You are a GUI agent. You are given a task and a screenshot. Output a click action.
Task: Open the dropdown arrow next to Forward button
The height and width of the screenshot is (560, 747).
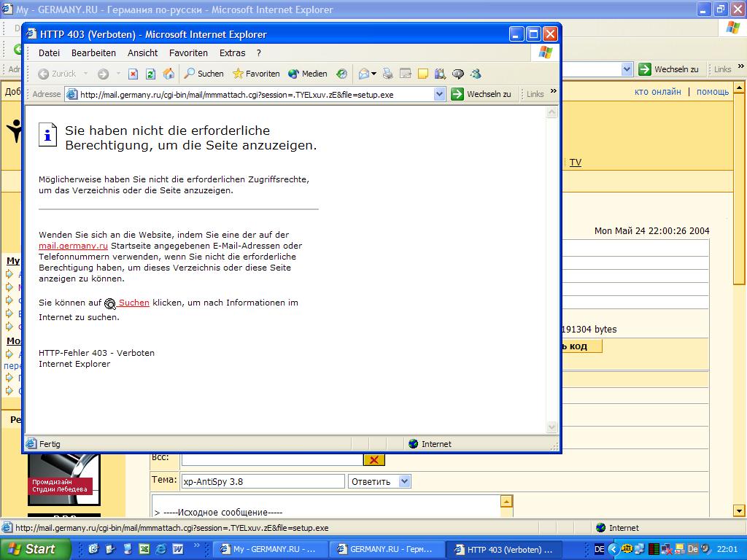[x=118, y=74]
